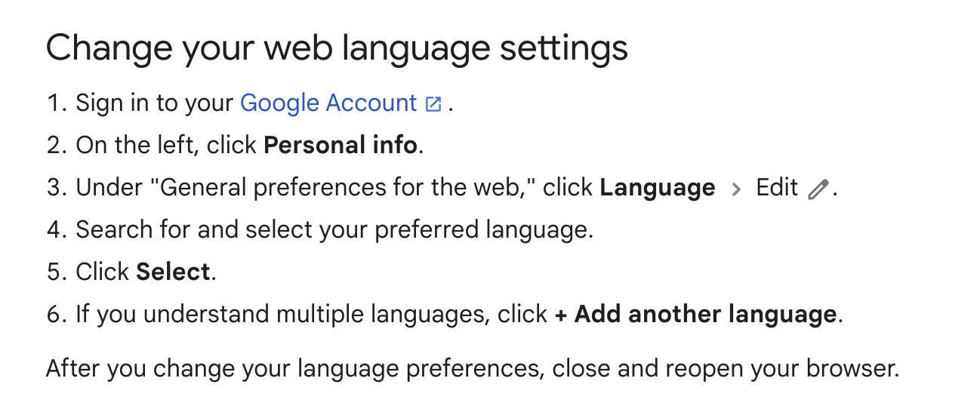Click the bold Language text in step 3
Viewport: 980px width, 415px height.
point(658,188)
